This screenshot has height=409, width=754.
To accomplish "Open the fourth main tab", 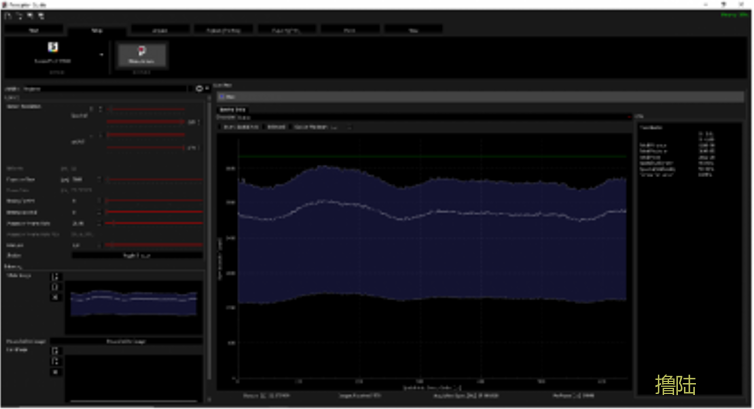I will pyautogui.click(x=223, y=30).
